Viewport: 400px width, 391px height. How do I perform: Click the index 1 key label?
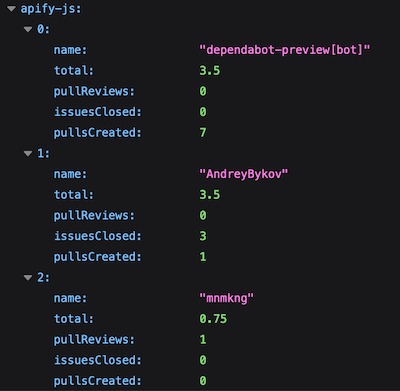click(43, 154)
